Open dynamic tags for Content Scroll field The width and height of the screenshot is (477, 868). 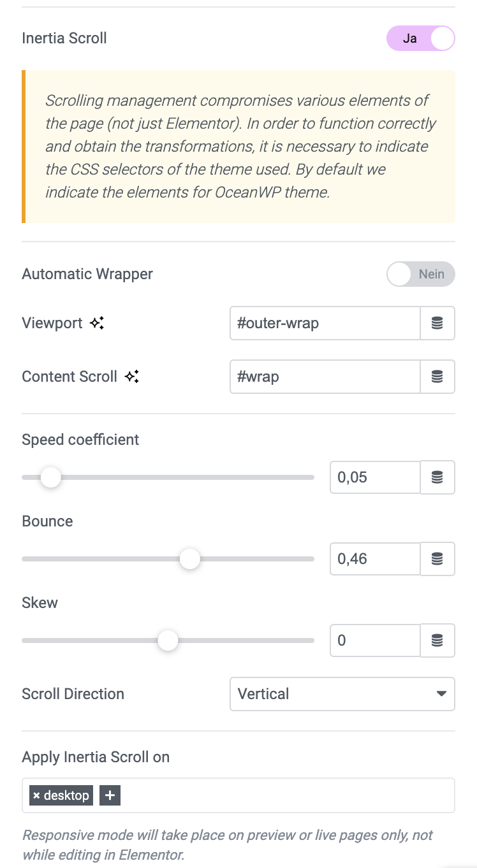[437, 377]
